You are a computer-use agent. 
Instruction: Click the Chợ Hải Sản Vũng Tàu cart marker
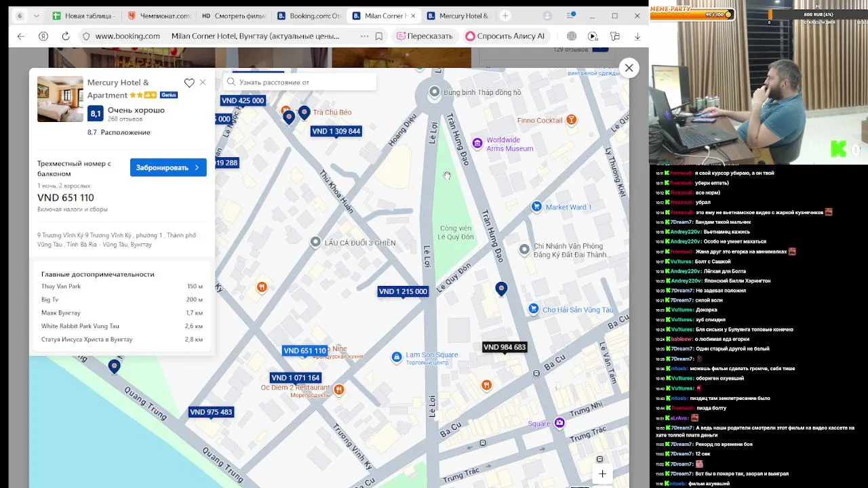[x=534, y=309]
